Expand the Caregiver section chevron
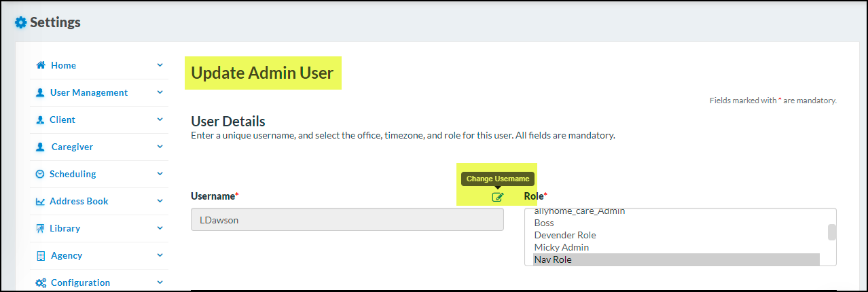The width and height of the screenshot is (868, 292). (160, 147)
